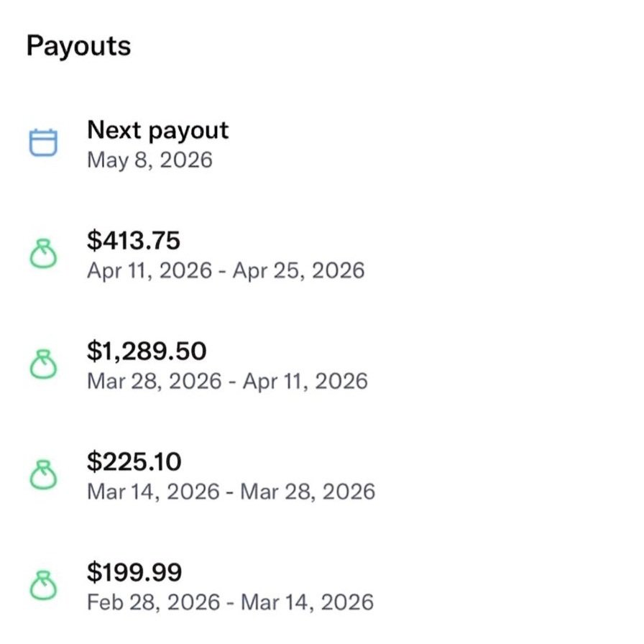
Task: Select the Mar 28 - Apr 11, 2026 date range
Action: click(x=227, y=382)
